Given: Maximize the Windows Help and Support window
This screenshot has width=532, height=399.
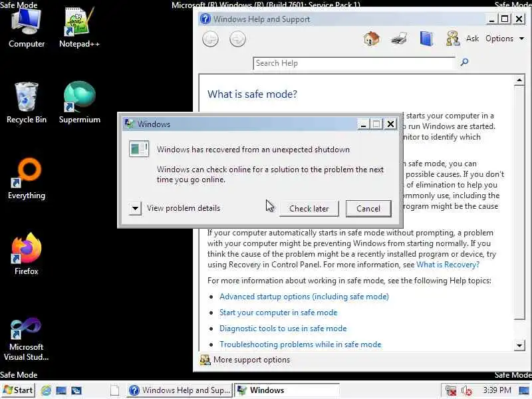Looking at the screenshot, I should [505, 19].
